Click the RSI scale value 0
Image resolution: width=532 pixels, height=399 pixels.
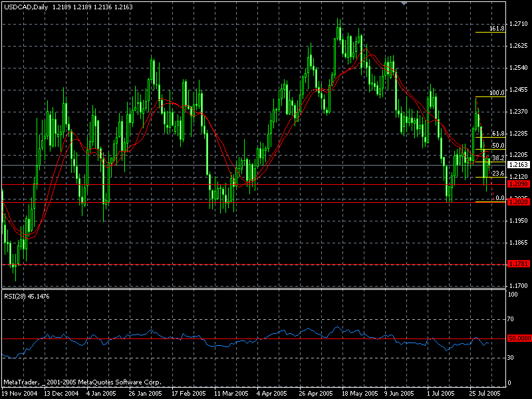point(509,383)
